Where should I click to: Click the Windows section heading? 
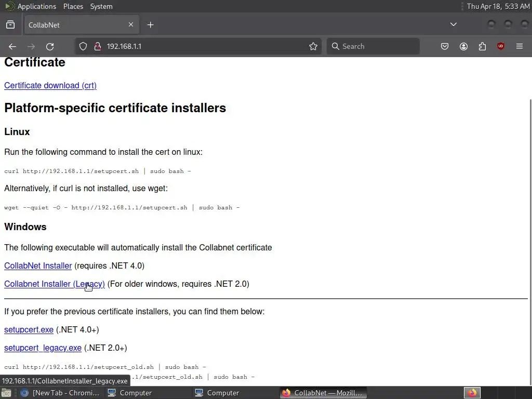pyautogui.click(x=25, y=227)
